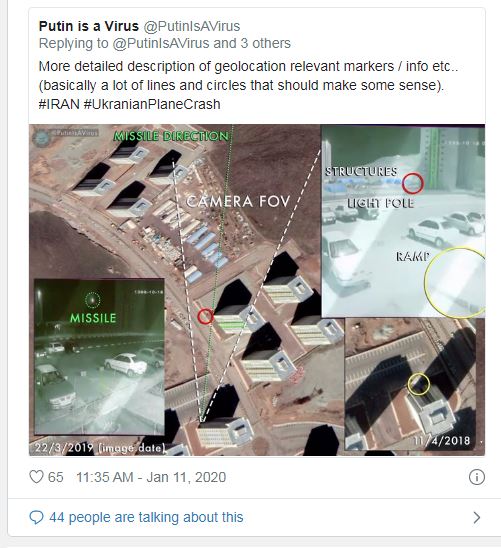Click the heart like icon

(36, 477)
